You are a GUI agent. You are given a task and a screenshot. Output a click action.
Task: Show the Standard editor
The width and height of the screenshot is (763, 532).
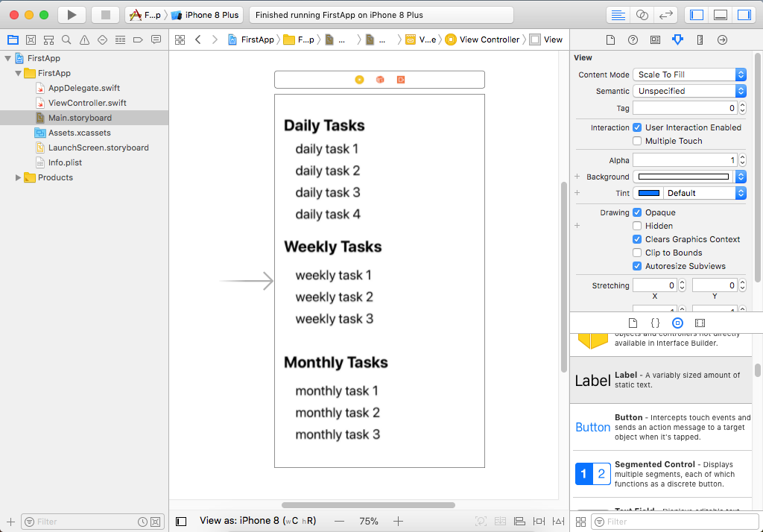[618, 15]
